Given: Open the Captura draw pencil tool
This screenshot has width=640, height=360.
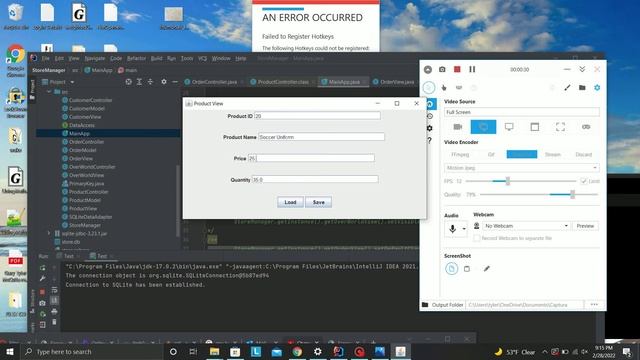Looking at the screenshot, I should 567,87.
